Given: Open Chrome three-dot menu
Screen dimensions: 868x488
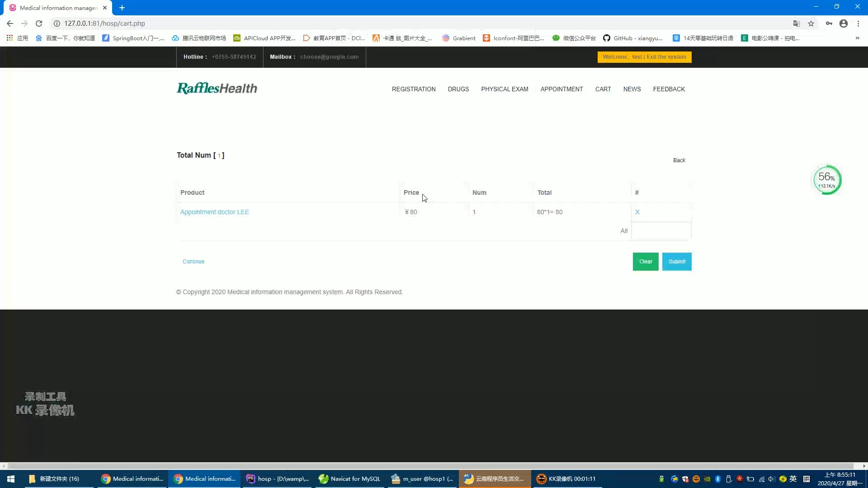Looking at the screenshot, I should tap(858, 23).
